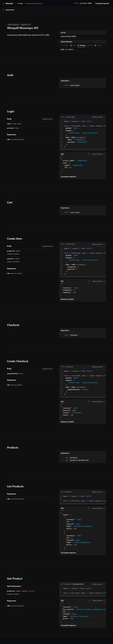Click the server URL http://localhost:8080 field
113x644 pixels.
82,36
